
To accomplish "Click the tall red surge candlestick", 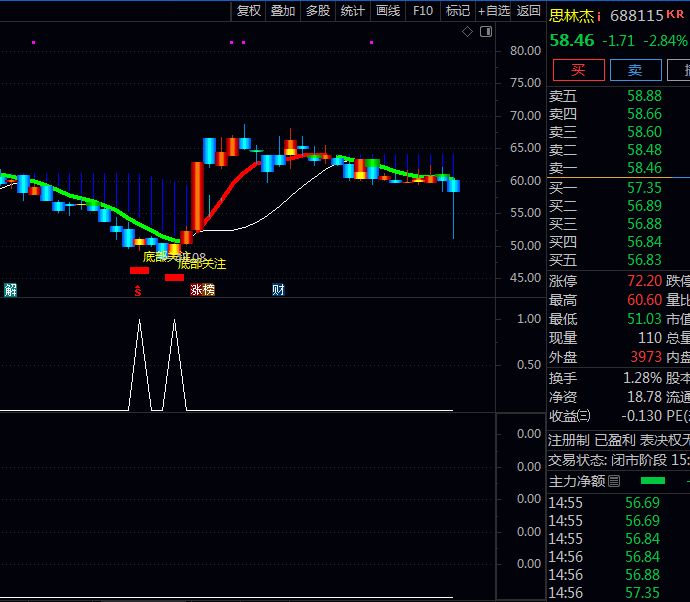I will click(197, 196).
